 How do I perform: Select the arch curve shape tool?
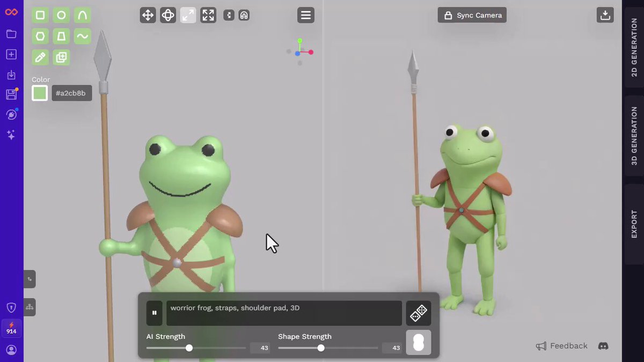click(82, 16)
